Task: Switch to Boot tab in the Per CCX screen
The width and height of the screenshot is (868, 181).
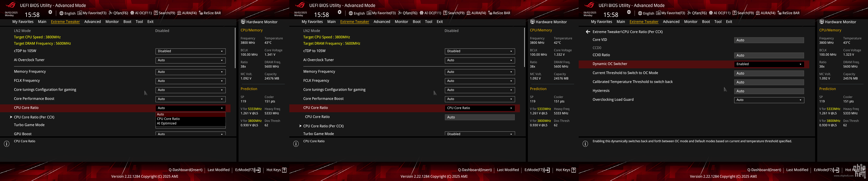Action: coord(706,22)
